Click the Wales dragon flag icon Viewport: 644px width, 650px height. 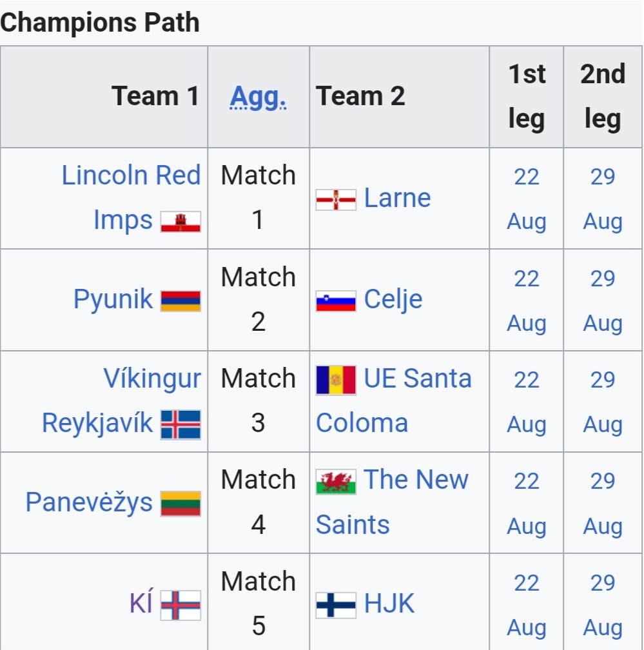click(x=336, y=482)
